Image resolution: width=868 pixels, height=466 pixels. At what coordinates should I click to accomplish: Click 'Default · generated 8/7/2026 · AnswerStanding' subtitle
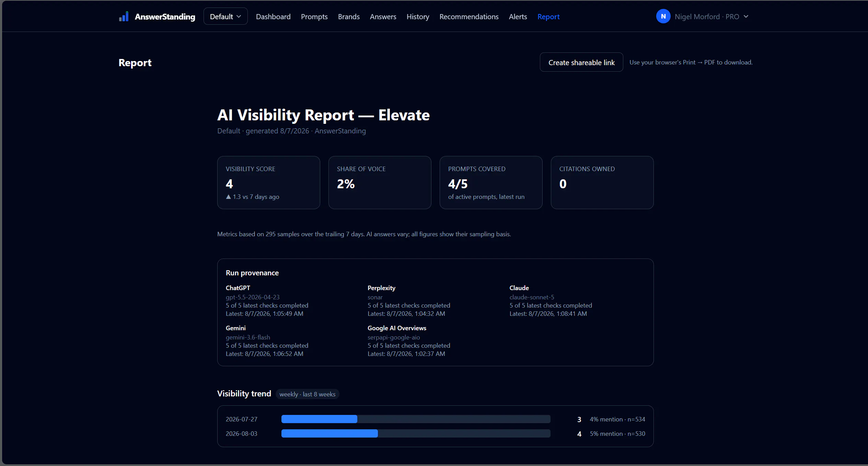pos(291,131)
